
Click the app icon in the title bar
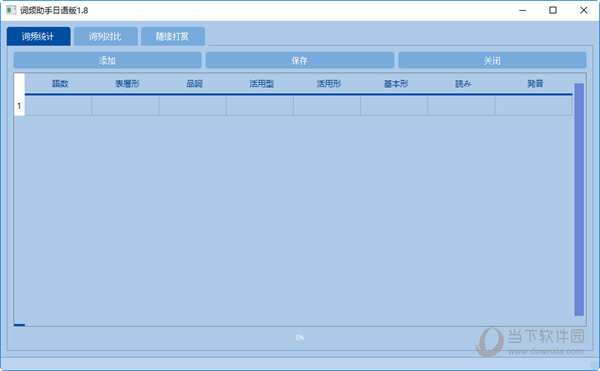point(11,10)
